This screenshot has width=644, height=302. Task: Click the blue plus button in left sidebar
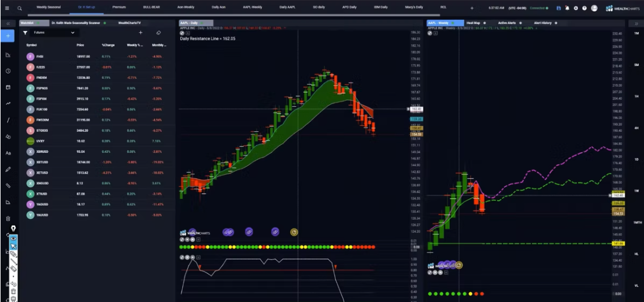tap(8, 36)
